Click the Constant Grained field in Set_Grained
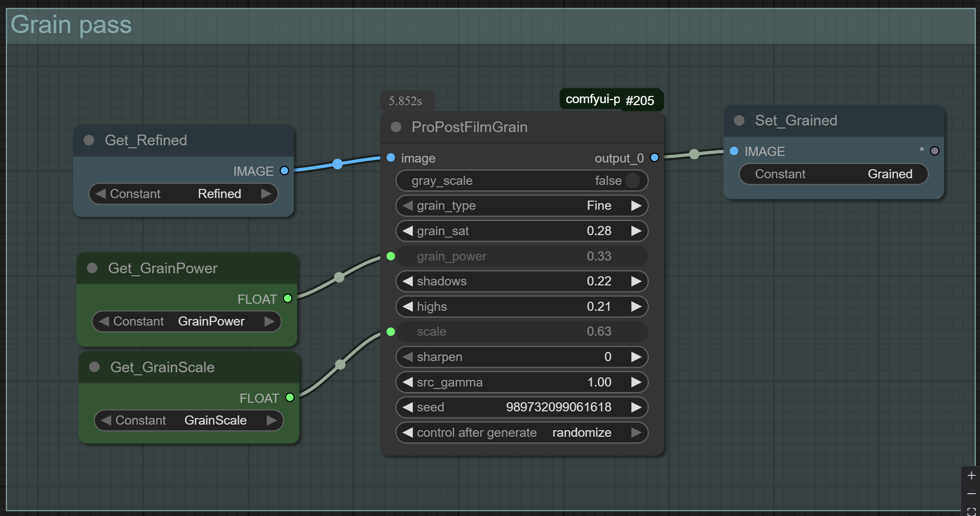 pyautogui.click(x=834, y=174)
